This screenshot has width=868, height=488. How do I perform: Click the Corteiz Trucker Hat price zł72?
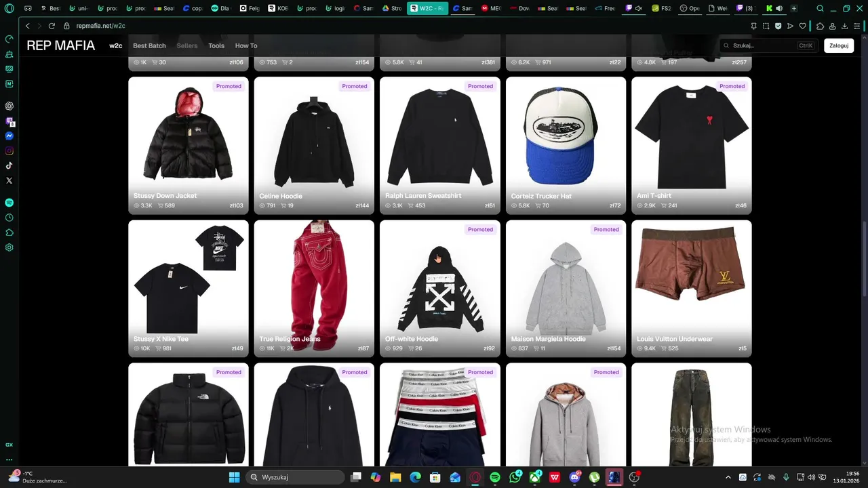pos(615,205)
